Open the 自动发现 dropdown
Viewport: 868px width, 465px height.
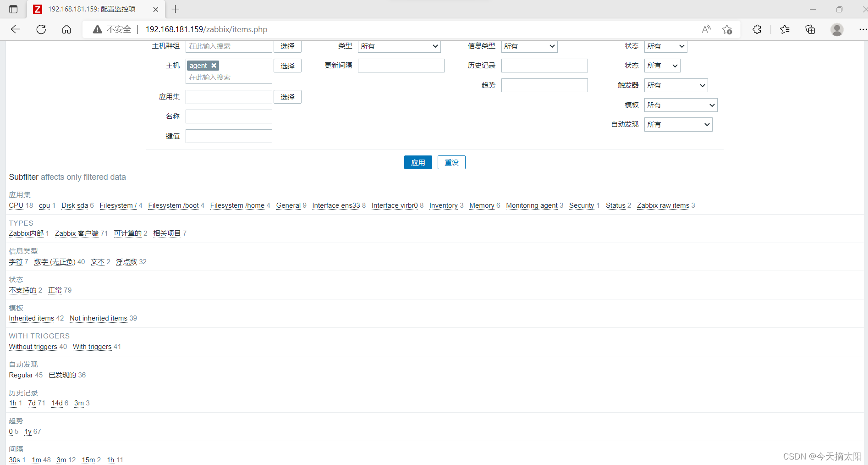678,125
